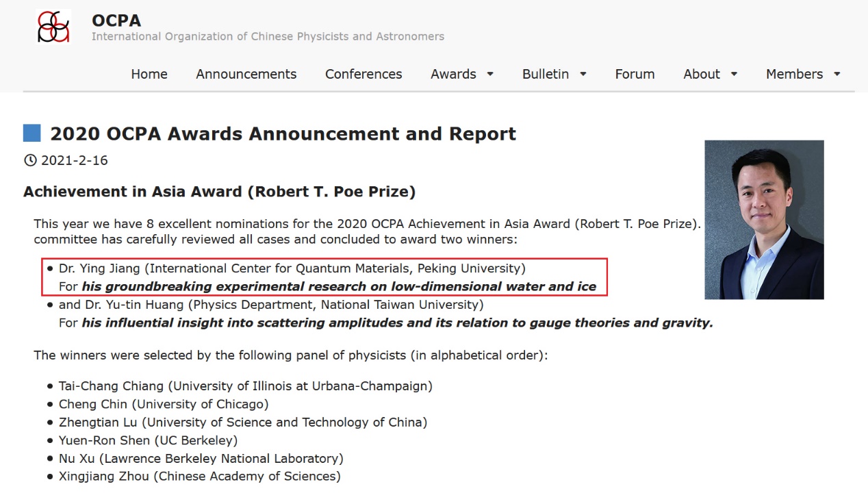Click the OCPA three-ring logo icon
868x493 pixels.
(x=53, y=27)
